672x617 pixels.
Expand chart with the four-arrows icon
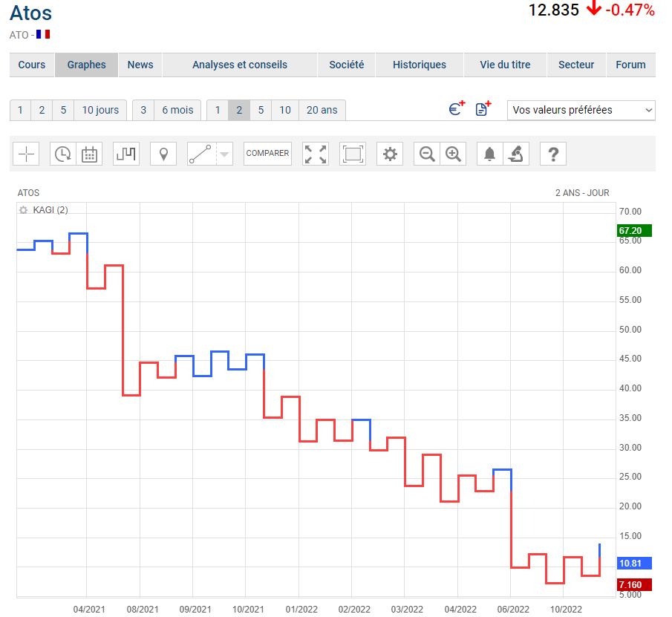(x=316, y=154)
